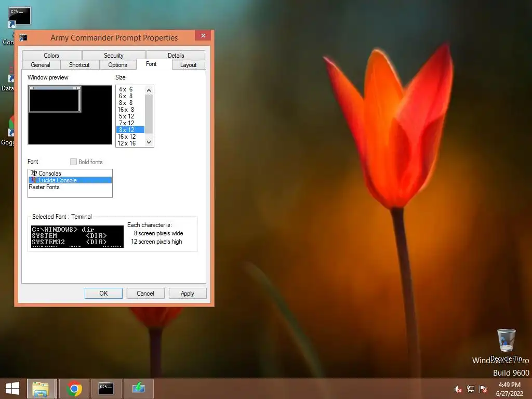Click the size list scrollbar thumb
532x399 pixels.
tap(149, 114)
